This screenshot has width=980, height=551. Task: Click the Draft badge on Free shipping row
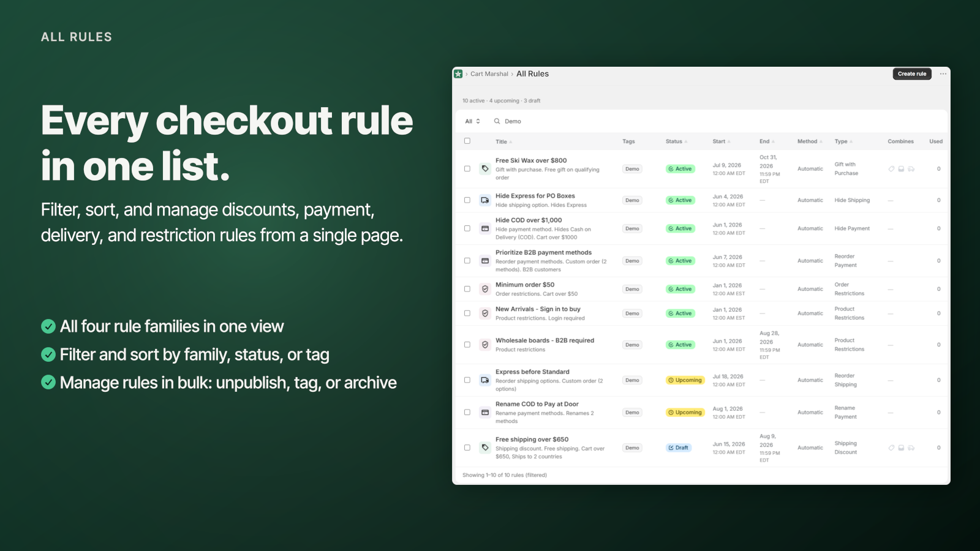tap(679, 448)
